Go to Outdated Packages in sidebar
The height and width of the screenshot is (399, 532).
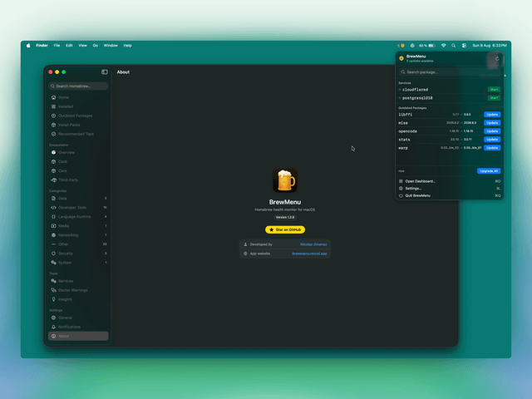point(78,116)
